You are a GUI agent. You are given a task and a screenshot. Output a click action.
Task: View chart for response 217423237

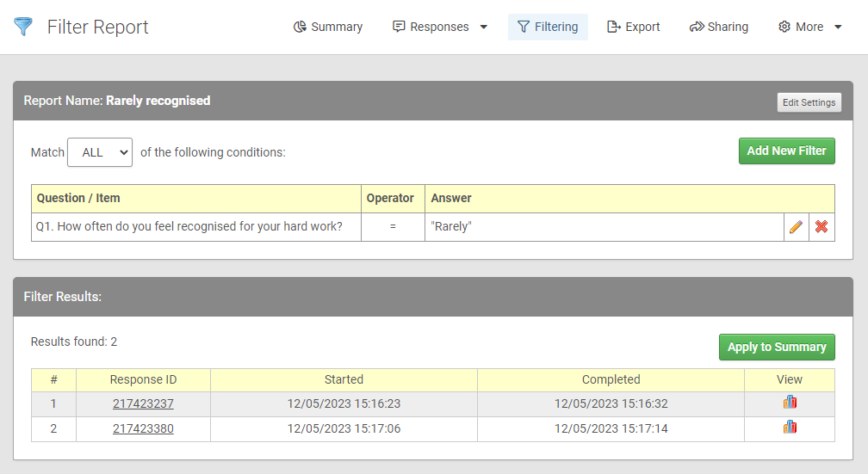(x=789, y=403)
